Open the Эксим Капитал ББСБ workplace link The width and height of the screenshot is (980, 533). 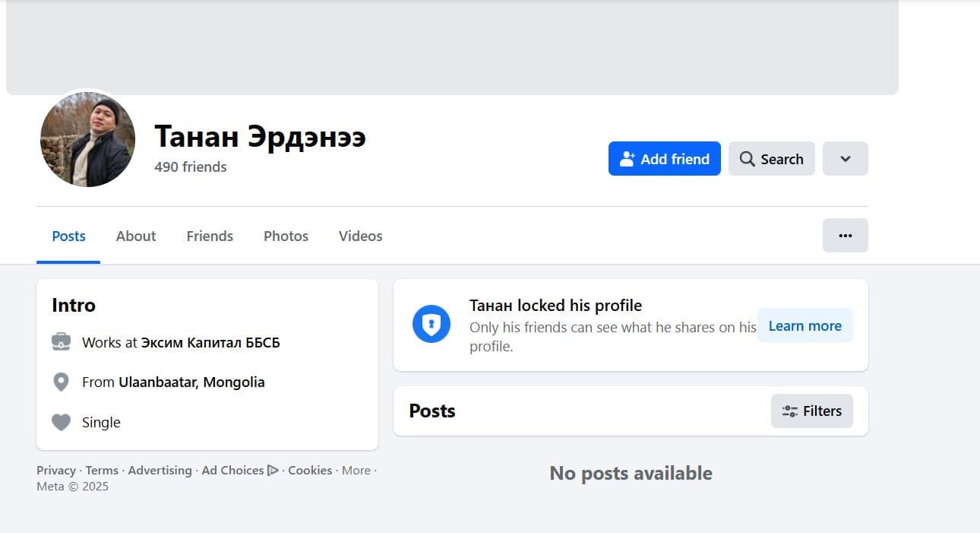[210, 343]
